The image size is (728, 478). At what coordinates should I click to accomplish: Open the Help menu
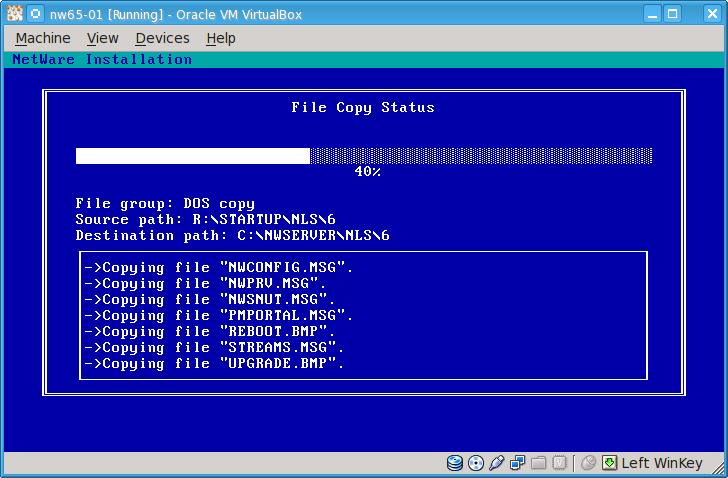pyautogui.click(x=221, y=38)
